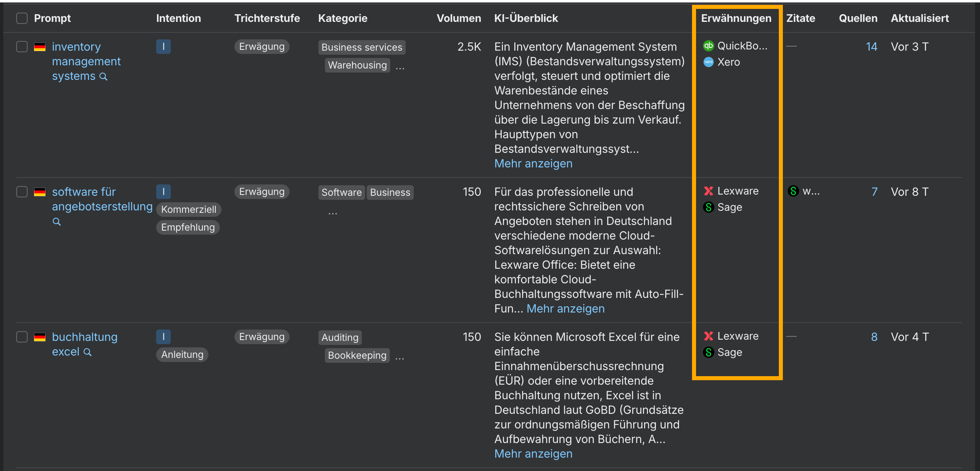Screen dimensions: 980x471
Task: Expand more categories after Warehousing tag
Action: (x=400, y=68)
